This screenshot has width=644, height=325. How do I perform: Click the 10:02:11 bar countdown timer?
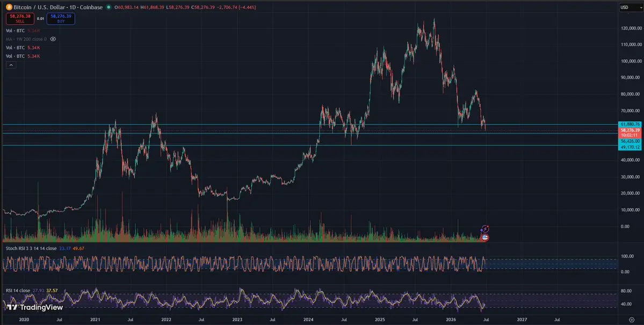pyautogui.click(x=629, y=135)
